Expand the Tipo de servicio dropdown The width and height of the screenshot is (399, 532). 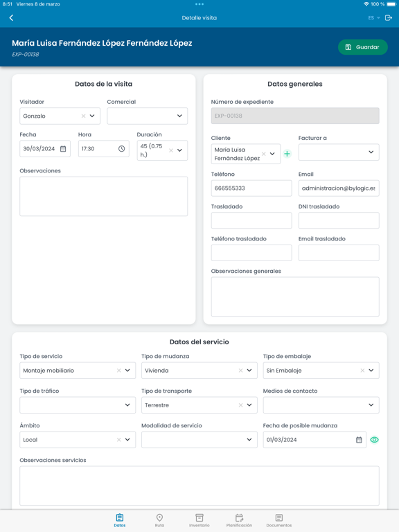pyautogui.click(x=127, y=371)
